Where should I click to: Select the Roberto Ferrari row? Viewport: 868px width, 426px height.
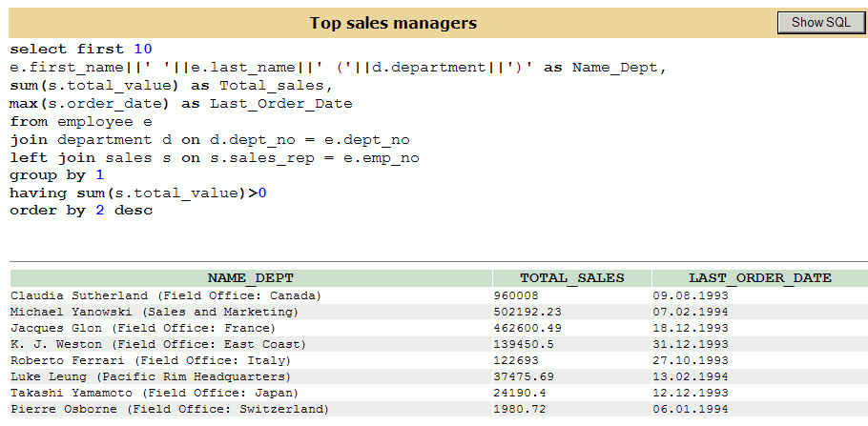click(x=439, y=360)
